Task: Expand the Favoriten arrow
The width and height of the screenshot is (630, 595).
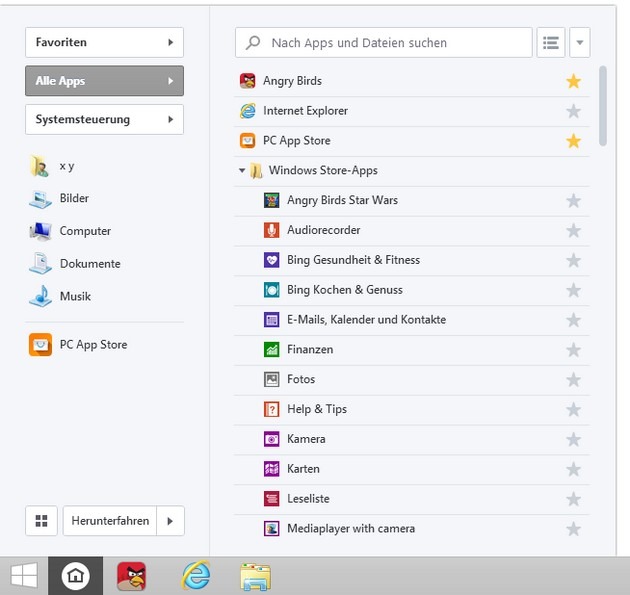Action: pyautogui.click(x=171, y=42)
